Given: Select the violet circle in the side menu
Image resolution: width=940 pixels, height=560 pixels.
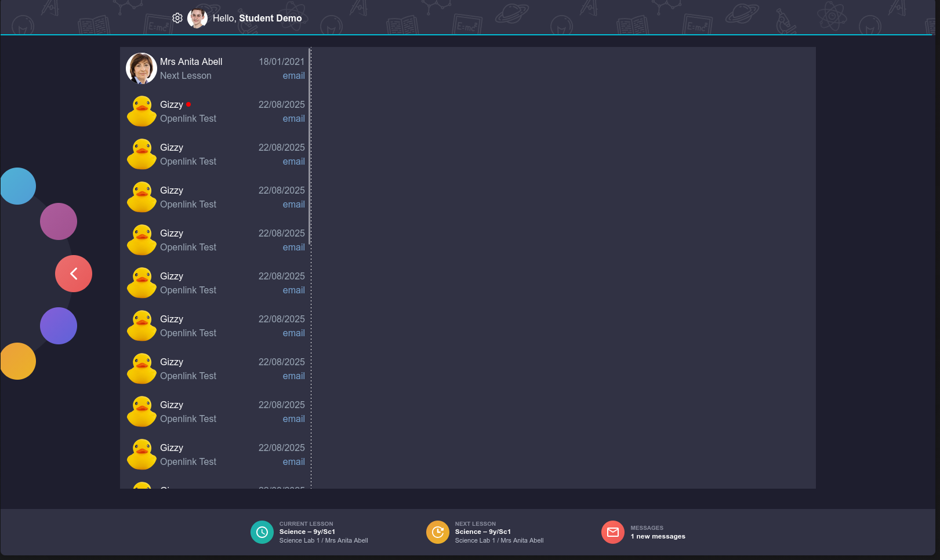Looking at the screenshot, I should click(x=59, y=326).
